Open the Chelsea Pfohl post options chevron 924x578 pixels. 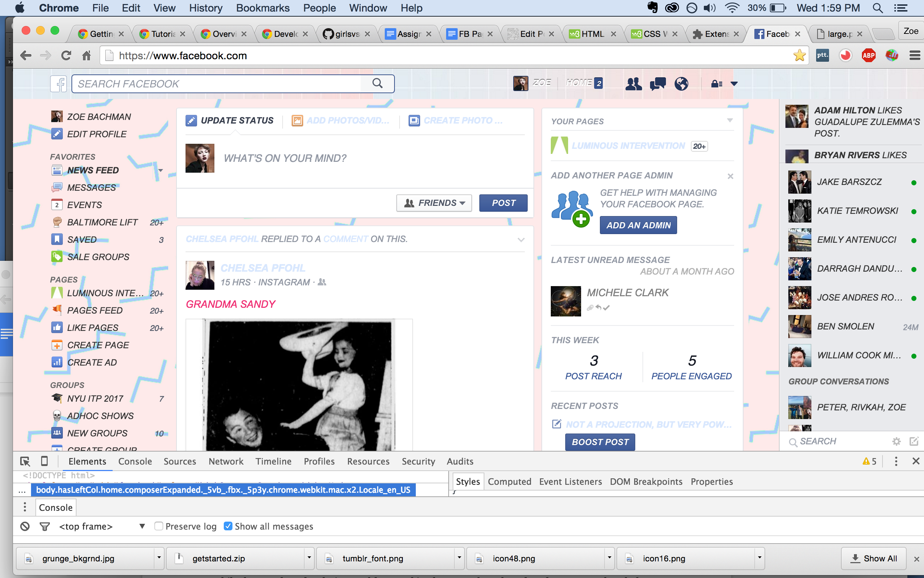[521, 240]
